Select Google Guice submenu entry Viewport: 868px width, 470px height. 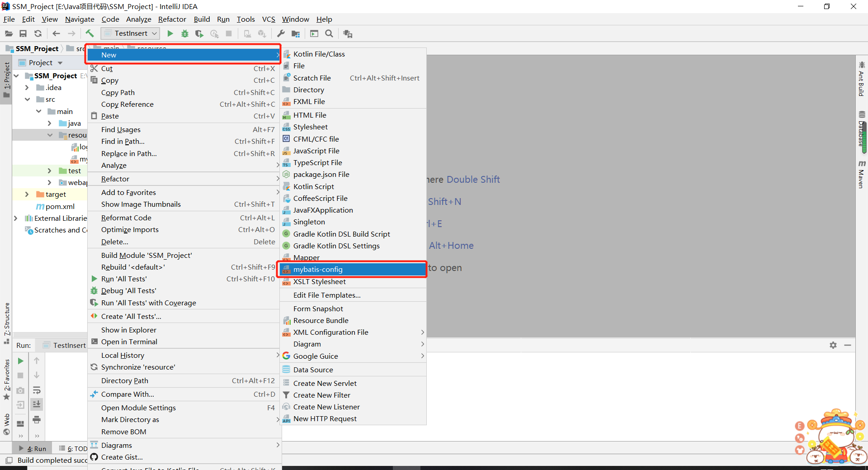click(353, 356)
